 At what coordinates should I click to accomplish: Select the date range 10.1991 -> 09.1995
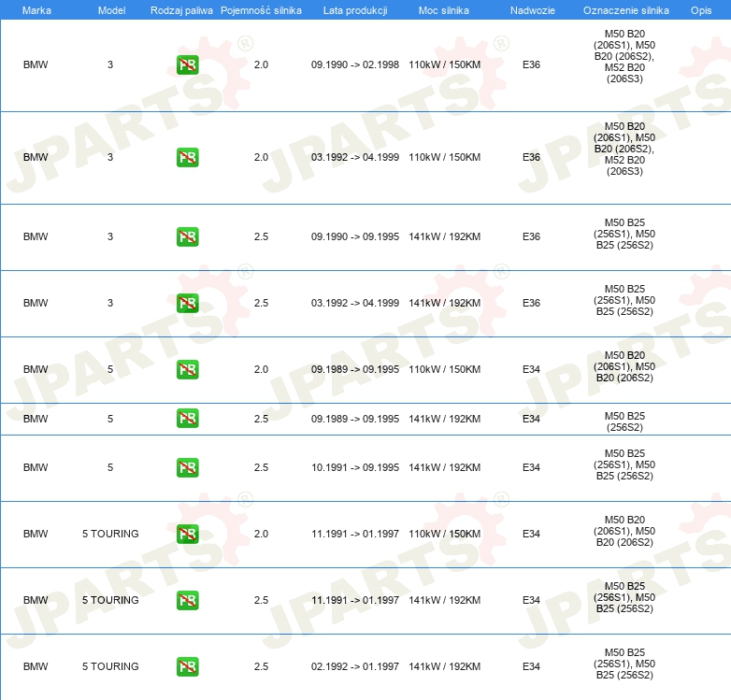pos(355,467)
